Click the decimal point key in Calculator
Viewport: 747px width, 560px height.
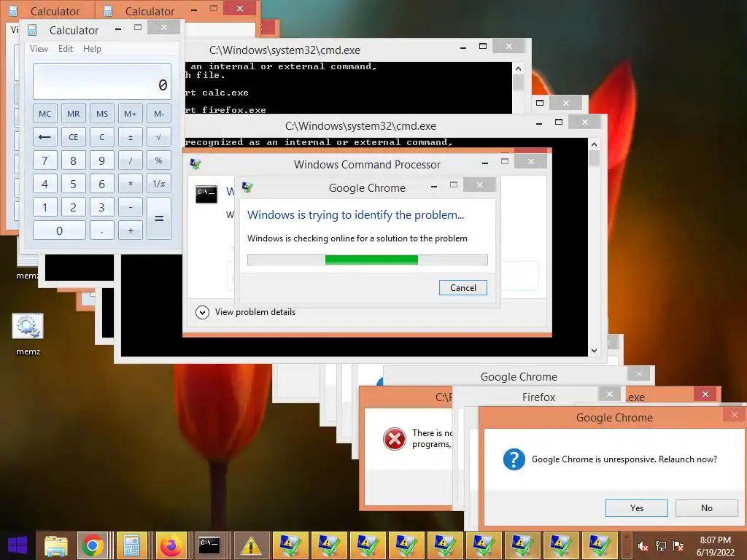pos(102,230)
